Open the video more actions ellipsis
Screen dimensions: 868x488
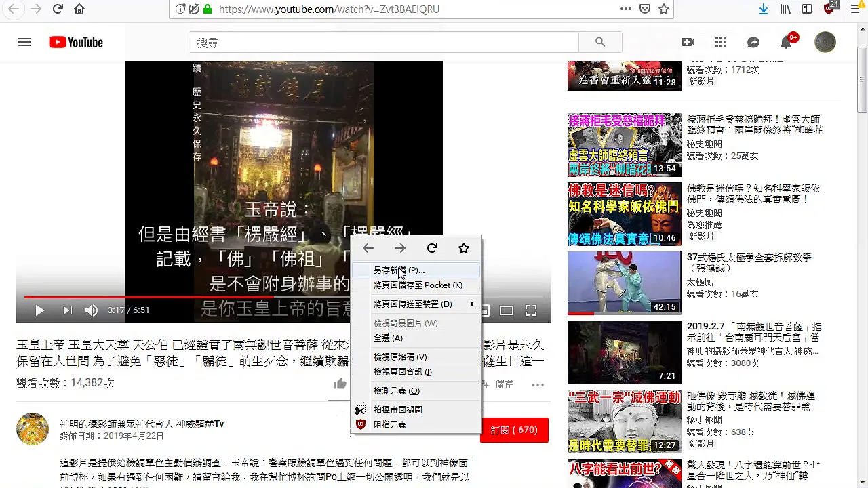point(538,384)
